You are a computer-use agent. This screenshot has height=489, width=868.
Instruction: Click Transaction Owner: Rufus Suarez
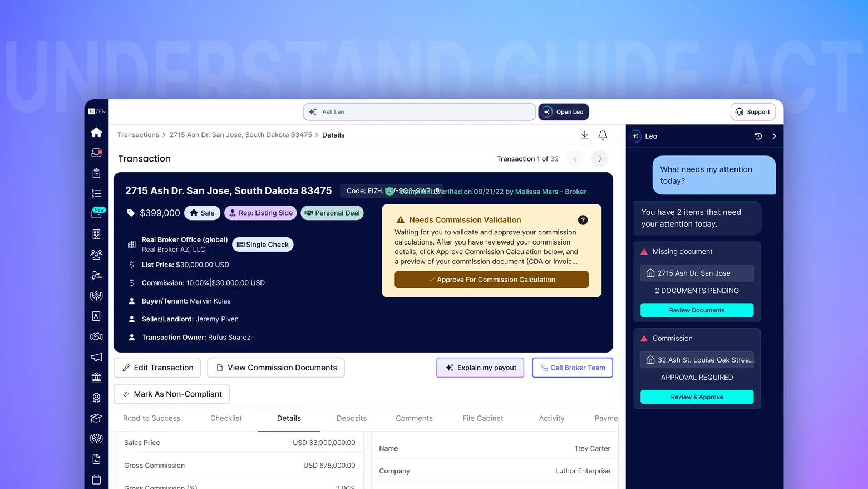pyautogui.click(x=196, y=337)
